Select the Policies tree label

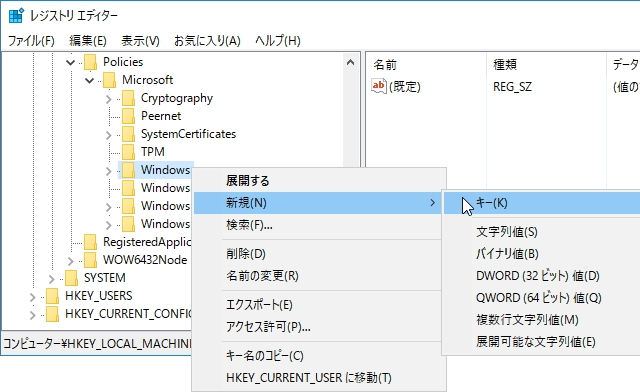click(123, 62)
